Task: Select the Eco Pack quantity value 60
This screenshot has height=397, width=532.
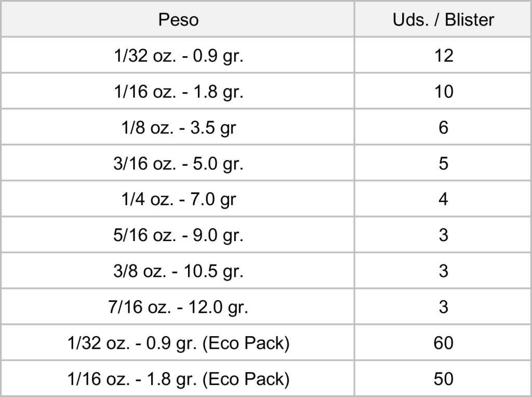Action: (443, 342)
